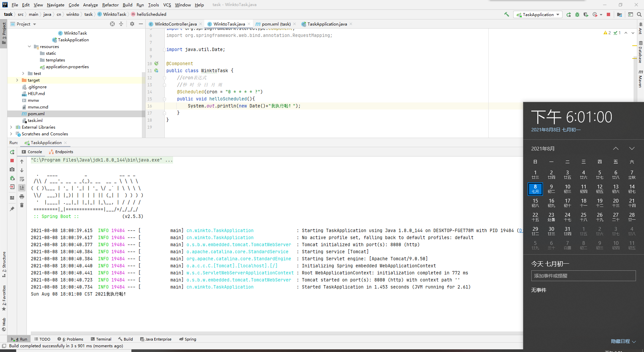Stop the process in the Run panel
The height and width of the screenshot is (352, 644).
[12, 161]
